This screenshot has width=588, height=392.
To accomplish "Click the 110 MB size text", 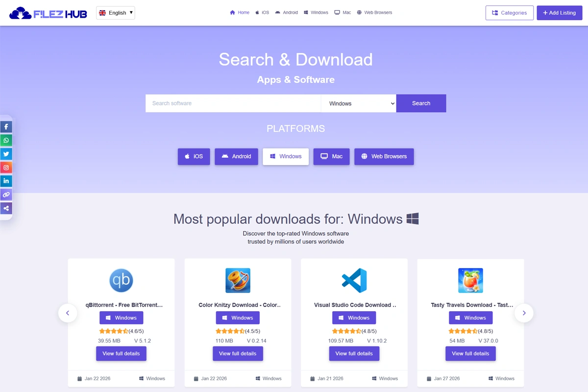I will click(x=224, y=341).
